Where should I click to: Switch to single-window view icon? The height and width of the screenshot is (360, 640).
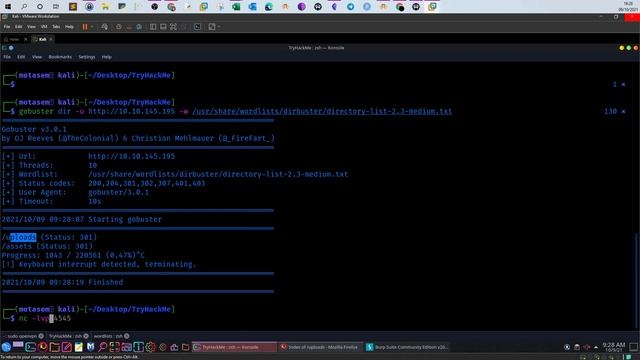pos(163,27)
